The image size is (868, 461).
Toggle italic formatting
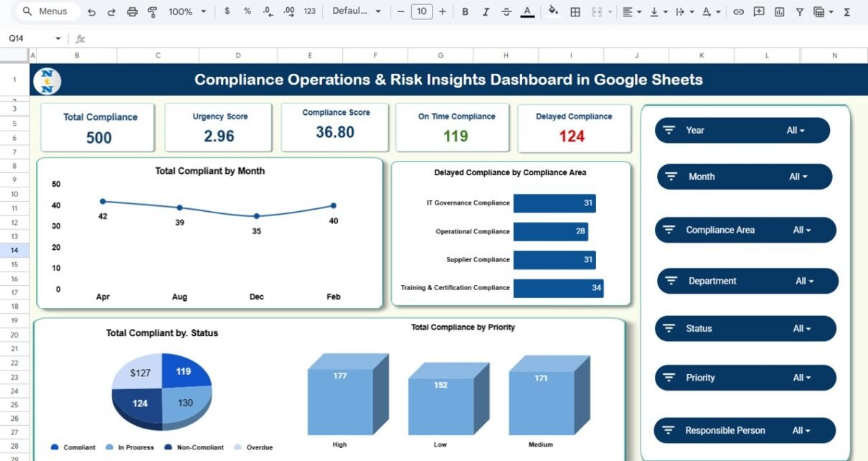(x=486, y=12)
